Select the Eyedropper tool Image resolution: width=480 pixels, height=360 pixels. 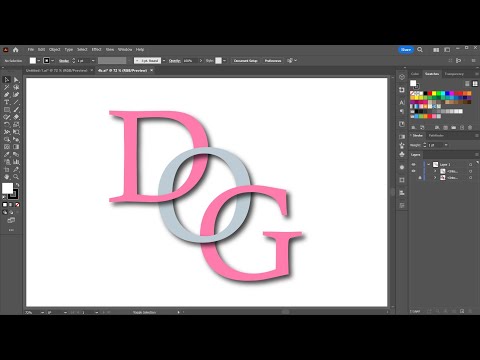(x=7, y=154)
